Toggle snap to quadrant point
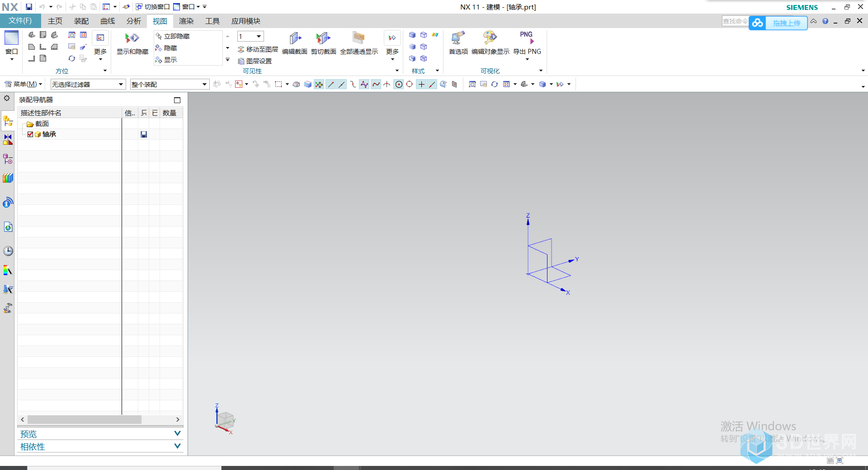The image size is (868, 470). tap(410, 84)
